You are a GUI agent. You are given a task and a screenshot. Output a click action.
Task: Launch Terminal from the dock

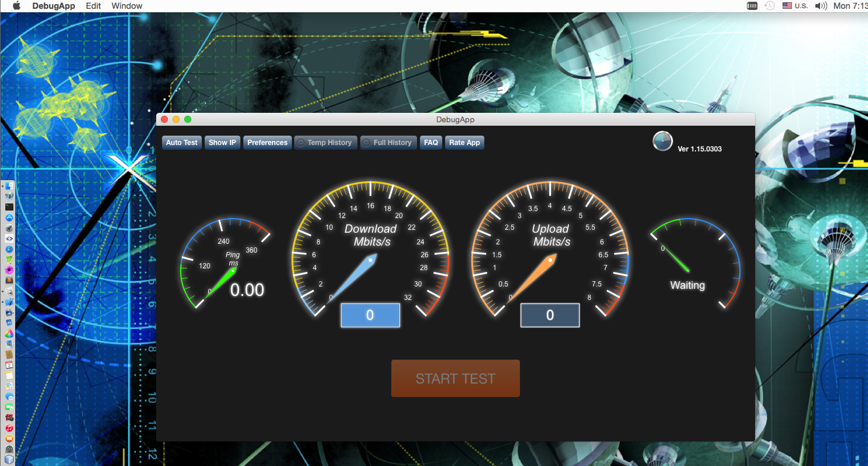point(9,207)
